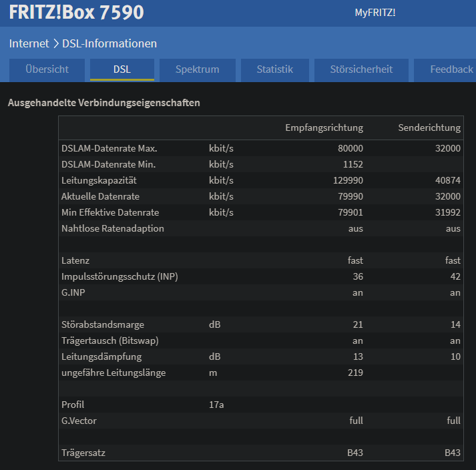Image resolution: width=476 pixels, height=470 pixels.
Task: Select the G.INP row label
Action: point(73,292)
